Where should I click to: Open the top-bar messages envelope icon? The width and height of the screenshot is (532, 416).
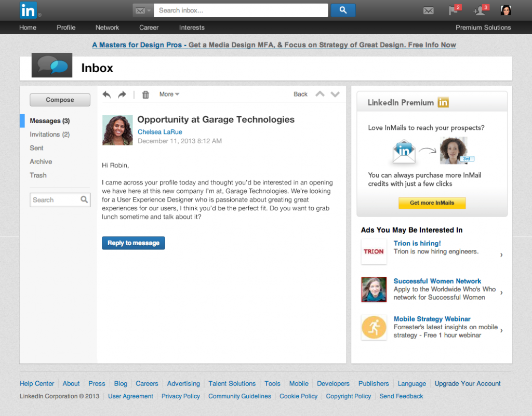click(x=428, y=11)
